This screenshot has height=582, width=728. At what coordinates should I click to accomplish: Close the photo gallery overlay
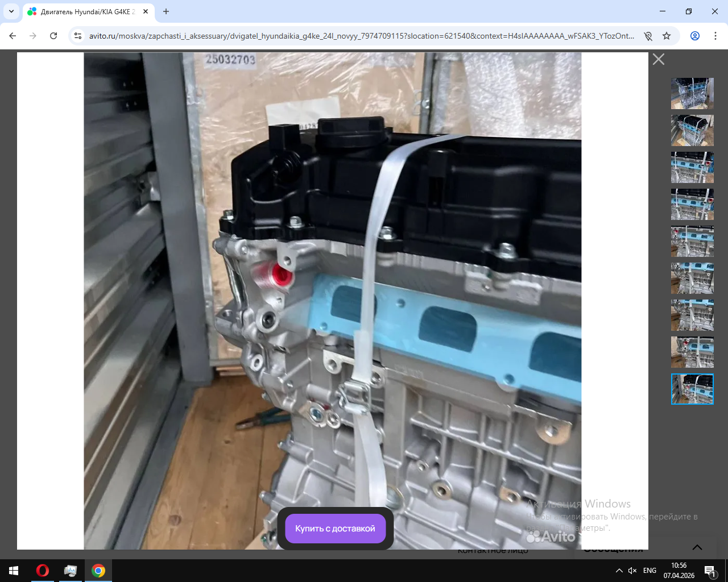pos(658,59)
